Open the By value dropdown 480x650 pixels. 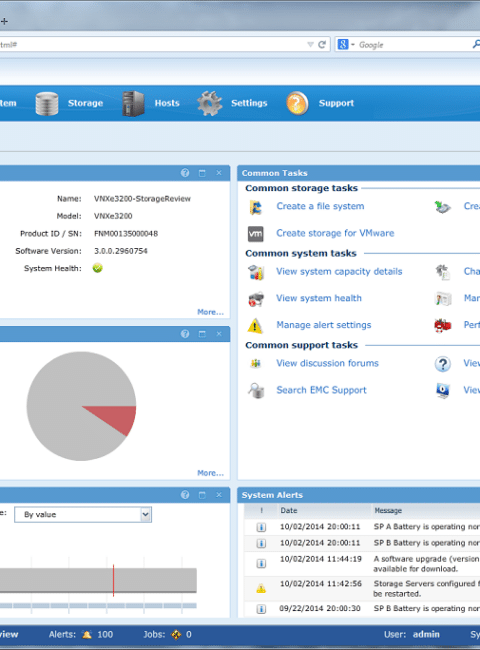click(83, 514)
